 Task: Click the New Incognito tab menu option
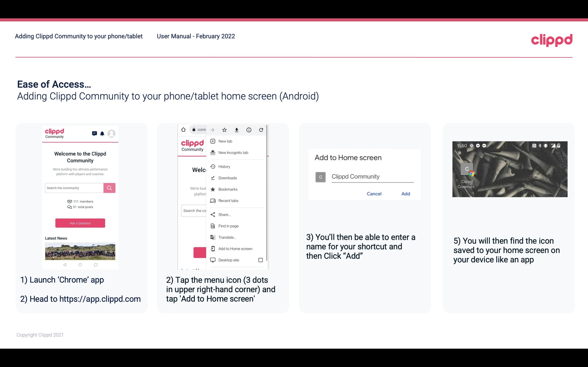coord(233,152)
